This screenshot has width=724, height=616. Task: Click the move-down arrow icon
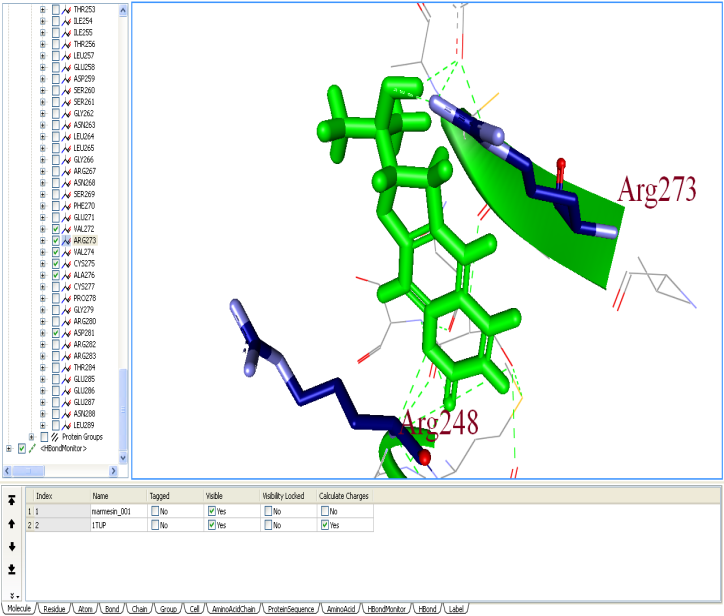(x=11, y=546)
